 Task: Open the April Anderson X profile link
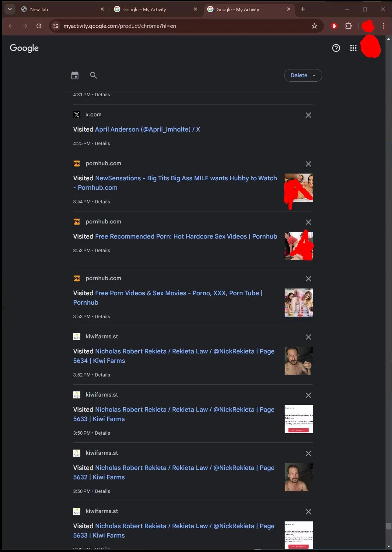(148, 129)
